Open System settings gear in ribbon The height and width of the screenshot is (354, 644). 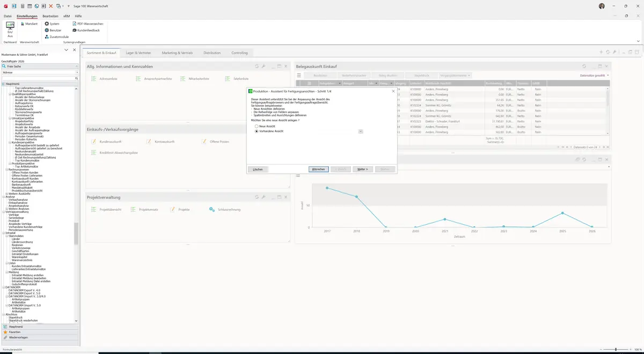click(x=52, y=24)
